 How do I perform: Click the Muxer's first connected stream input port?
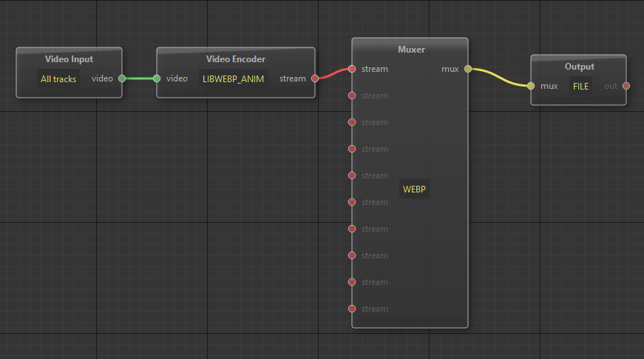tap(352, 69)
